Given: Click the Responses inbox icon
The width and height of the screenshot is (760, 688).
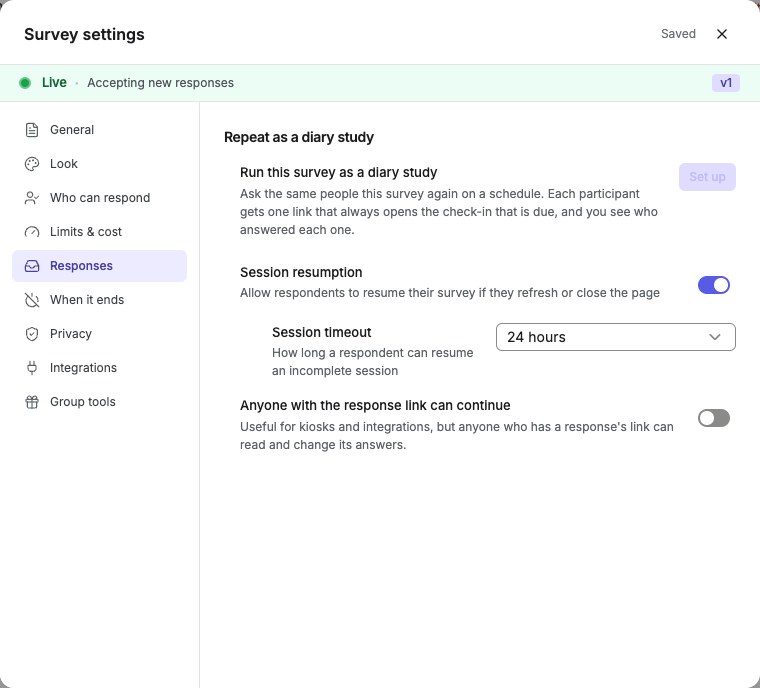Looking at the screenshot, I should click(x=32, y=266).
